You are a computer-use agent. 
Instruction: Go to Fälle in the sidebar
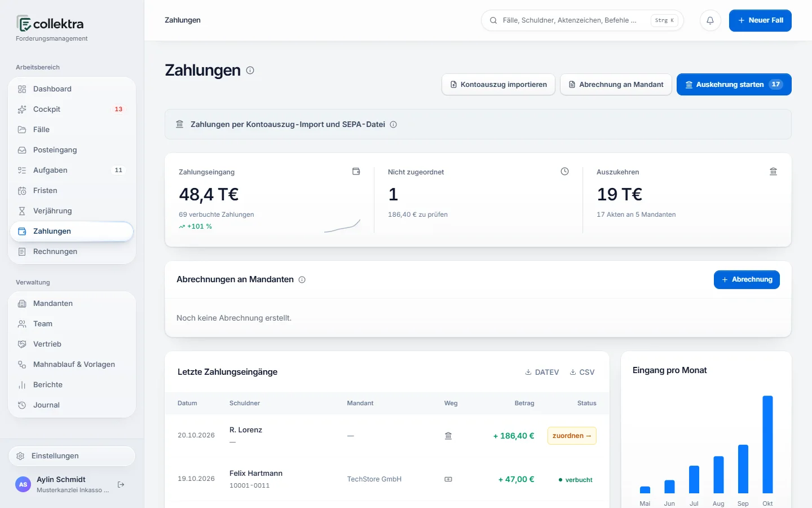72,130
